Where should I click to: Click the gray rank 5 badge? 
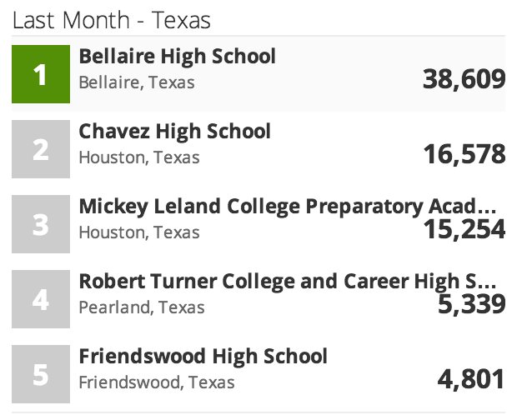tap(41, 374)
